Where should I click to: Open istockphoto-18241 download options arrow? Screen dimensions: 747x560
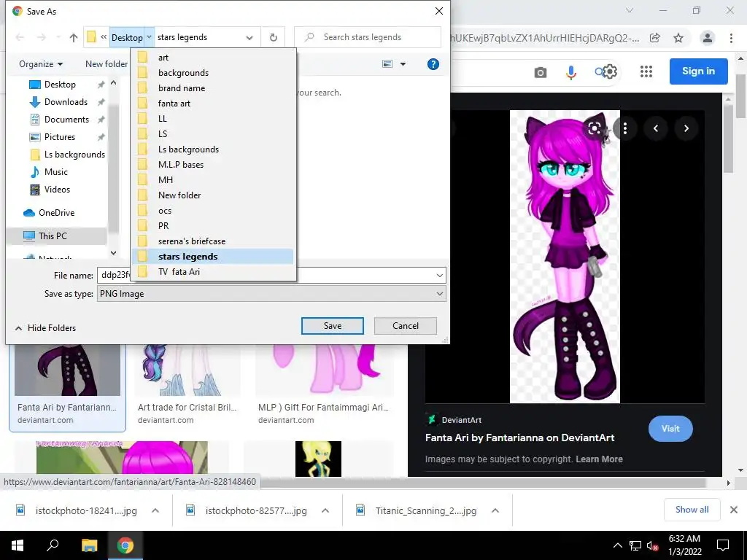point(155,510)
